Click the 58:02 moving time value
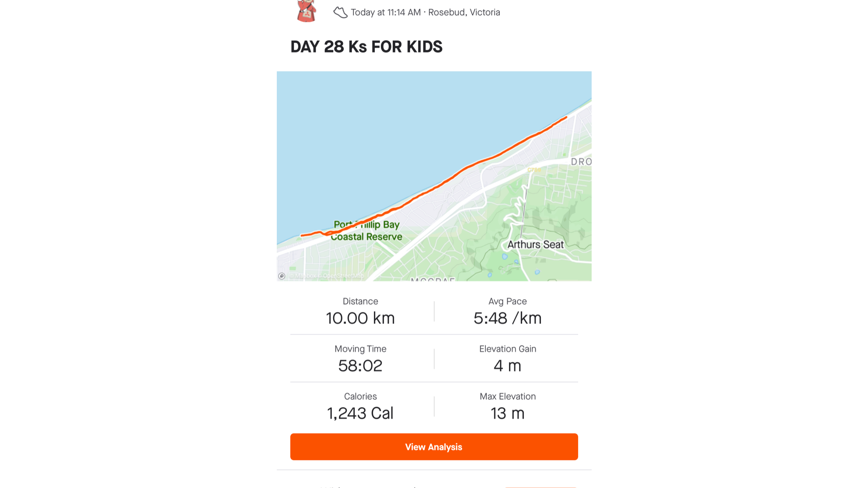The image size is (868, 488). click(x=360, y=366)
